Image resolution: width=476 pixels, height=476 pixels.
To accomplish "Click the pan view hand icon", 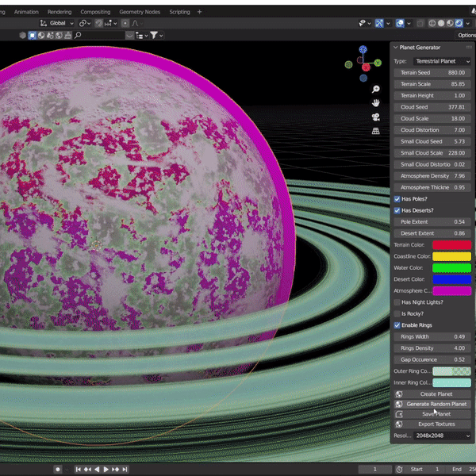I will coord(376,103).
